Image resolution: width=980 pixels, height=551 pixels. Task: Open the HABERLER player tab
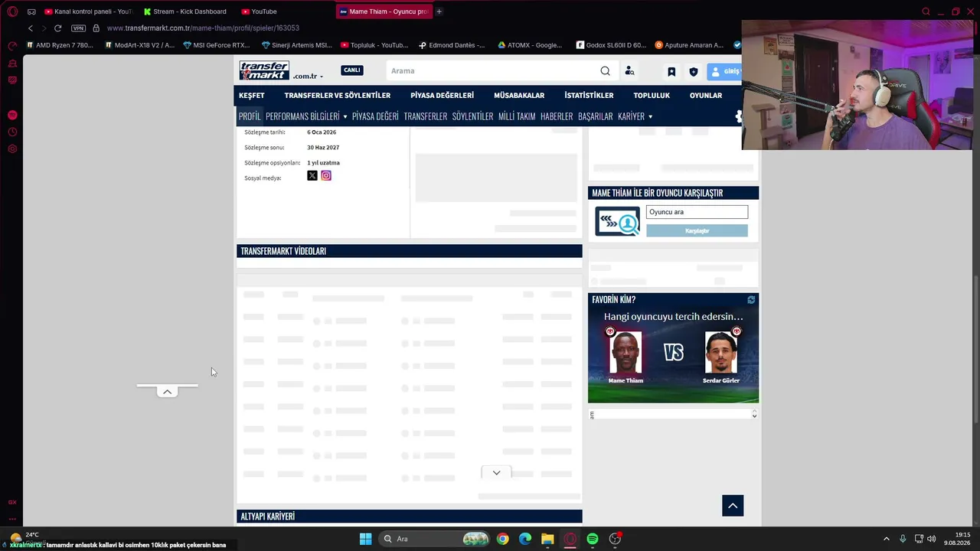(x=557, y=116)
